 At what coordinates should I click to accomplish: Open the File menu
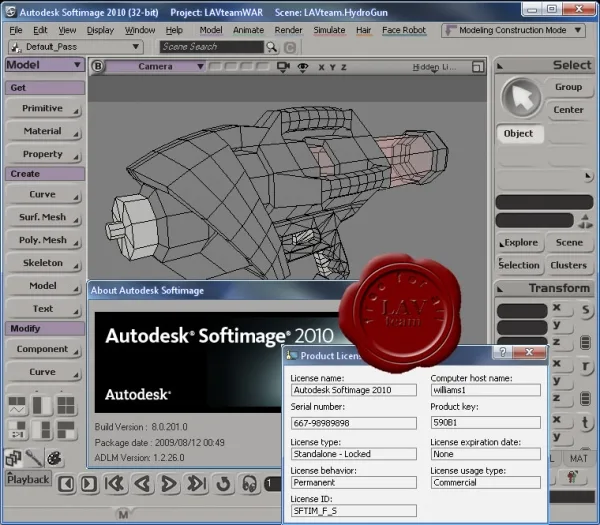[16, 30]
